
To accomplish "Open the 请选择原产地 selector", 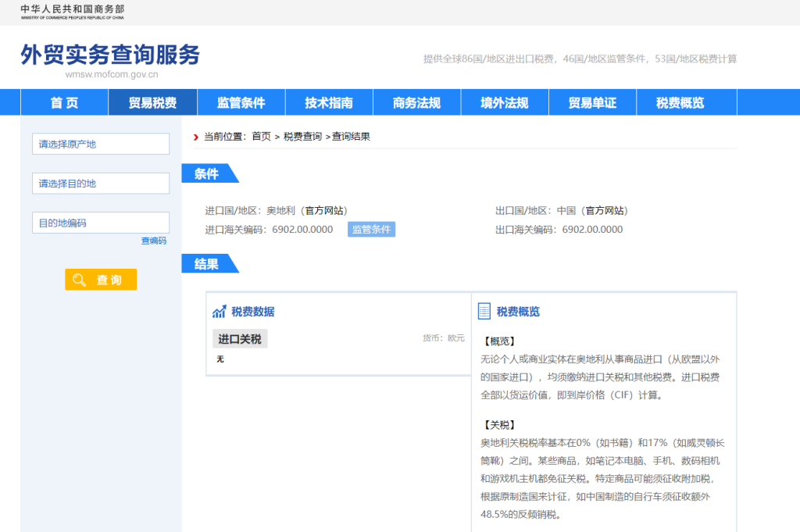I will click(101, 144).
